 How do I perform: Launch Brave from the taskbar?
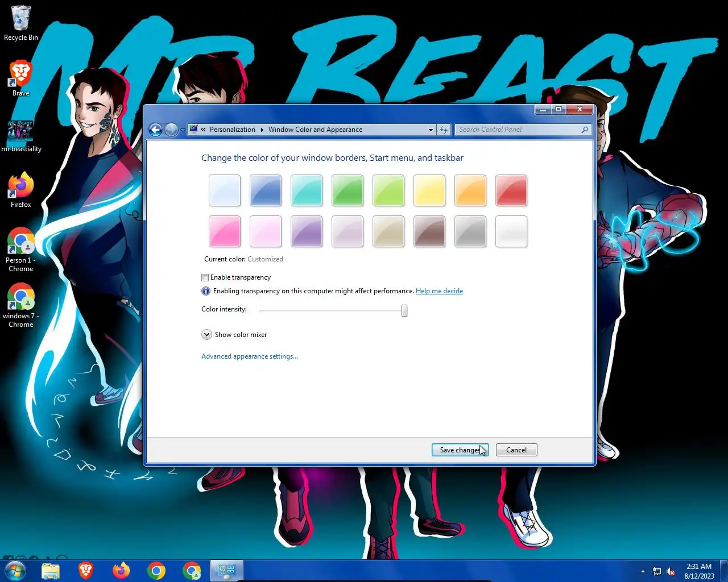pos(86,571)
